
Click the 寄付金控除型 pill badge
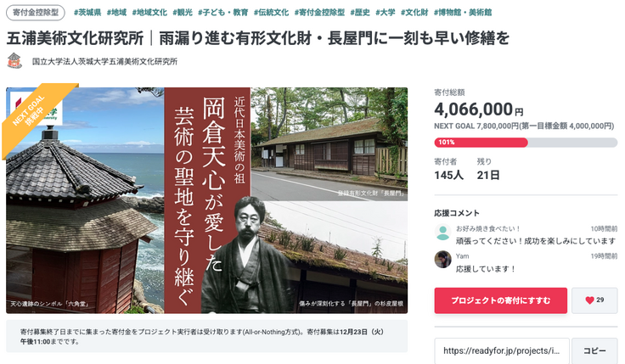[36, 13]
